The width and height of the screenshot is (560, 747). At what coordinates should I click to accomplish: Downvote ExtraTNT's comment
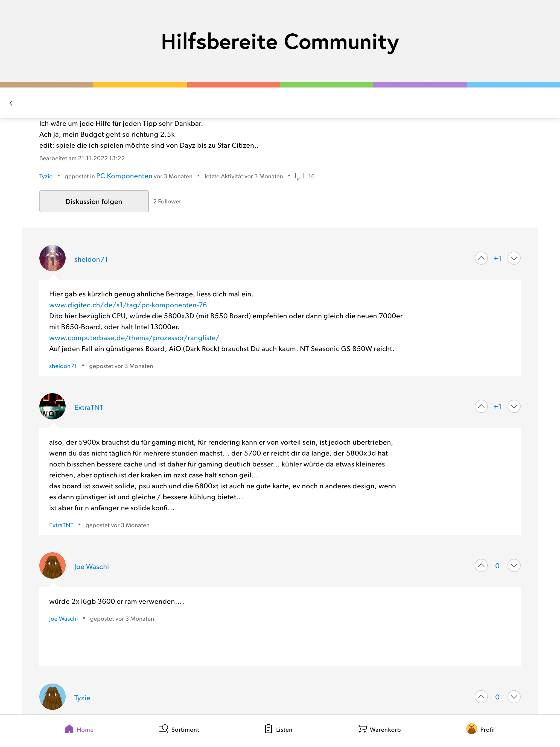(514, 407)
